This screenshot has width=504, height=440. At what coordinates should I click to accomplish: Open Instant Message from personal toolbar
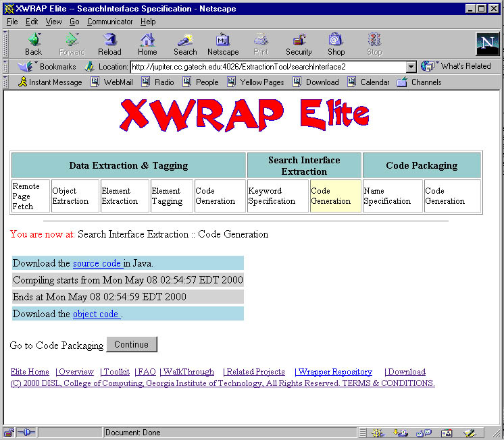(x=49, y=82)
